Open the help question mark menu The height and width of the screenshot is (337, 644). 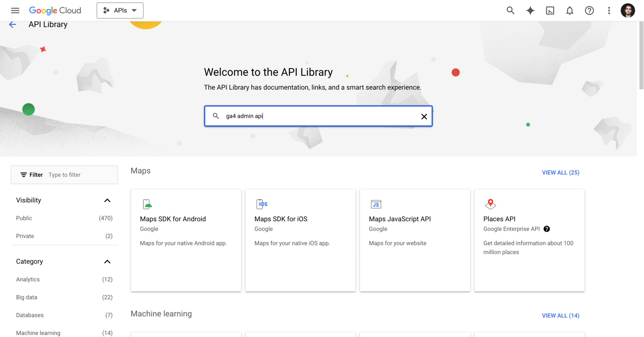[589, 10]
